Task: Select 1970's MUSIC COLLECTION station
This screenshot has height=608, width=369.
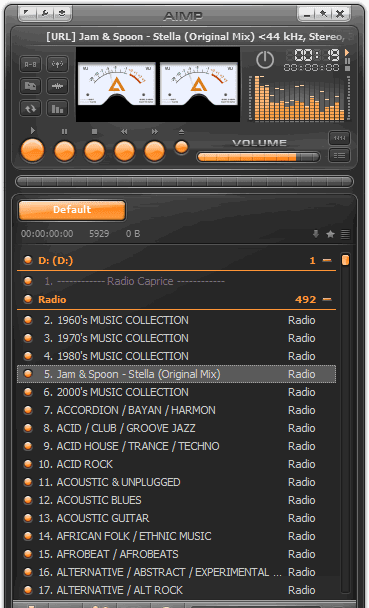Action: coord(176,338)
